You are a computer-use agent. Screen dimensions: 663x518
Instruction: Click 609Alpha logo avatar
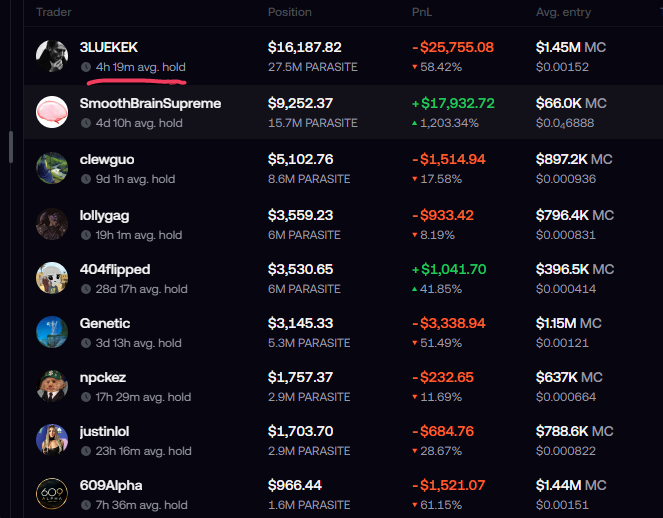pos(52,494)
